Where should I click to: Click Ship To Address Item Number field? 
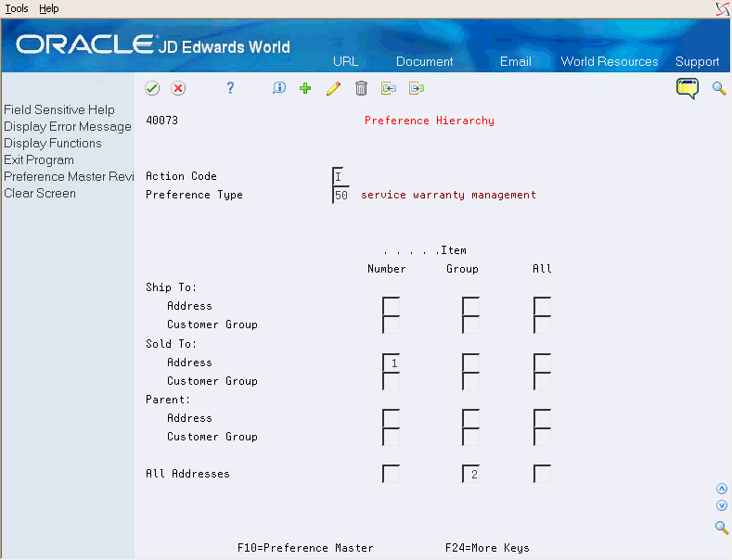click(391, 306)
